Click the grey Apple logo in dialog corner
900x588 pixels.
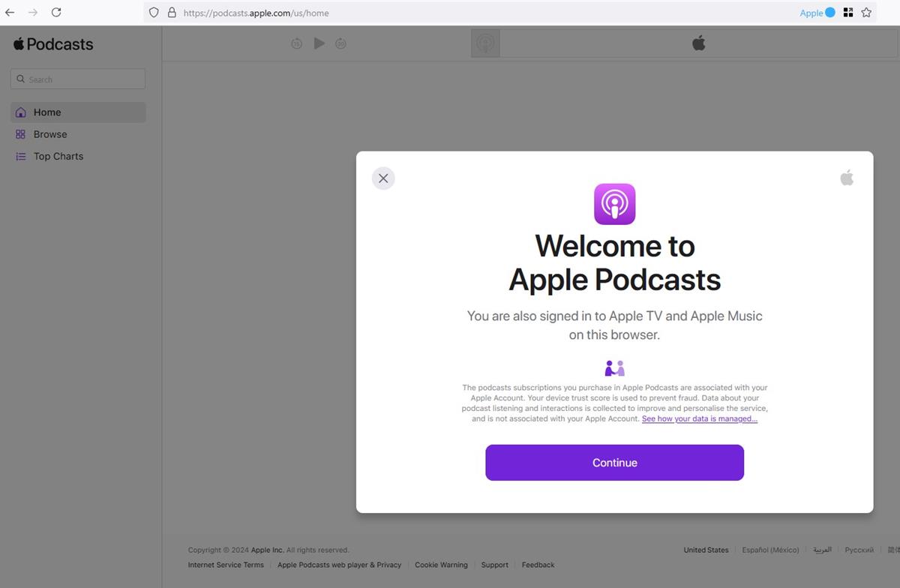[x=847, y=178]
